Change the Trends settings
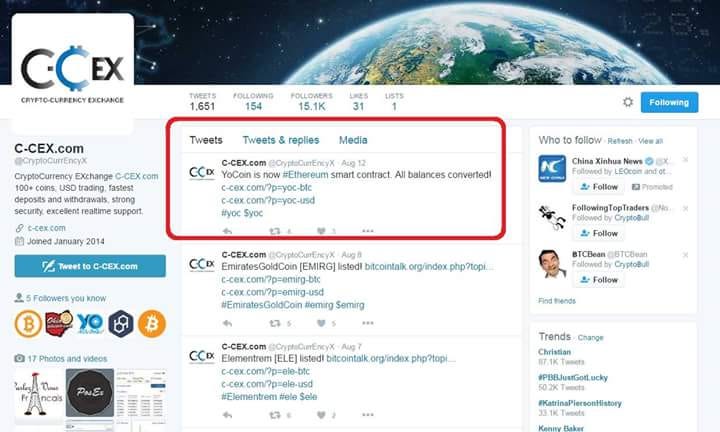Screen dimensions: 720x432 [591, 337]
